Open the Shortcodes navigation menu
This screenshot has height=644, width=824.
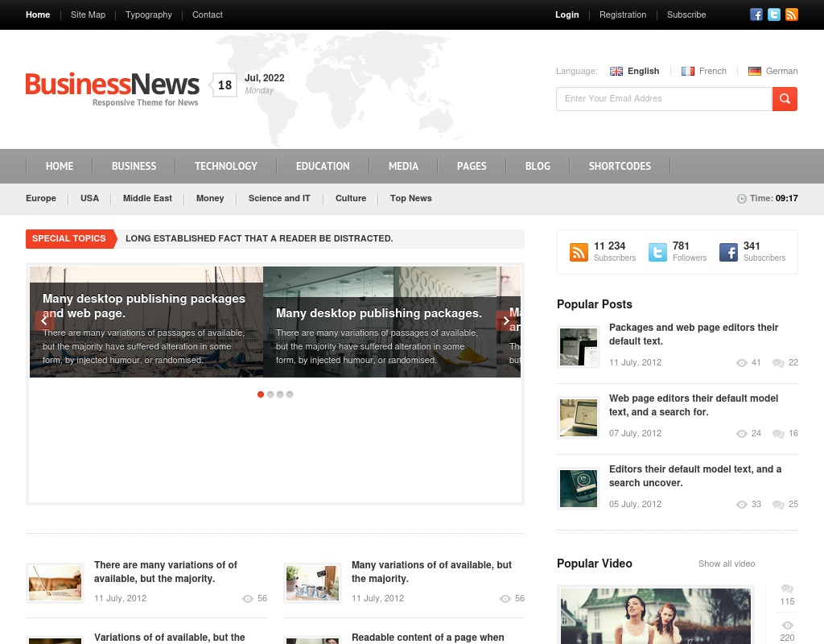point(620,166)
